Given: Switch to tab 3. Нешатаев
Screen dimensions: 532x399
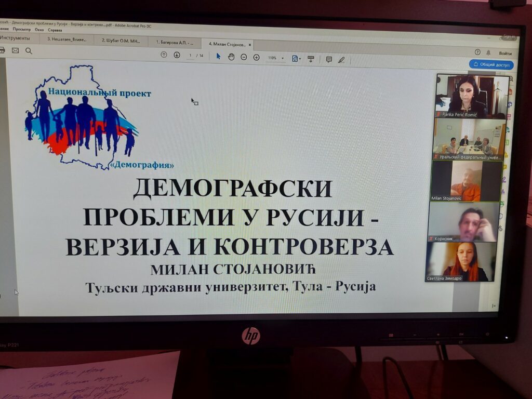Looking at the screenshot, I should [66, 39].
